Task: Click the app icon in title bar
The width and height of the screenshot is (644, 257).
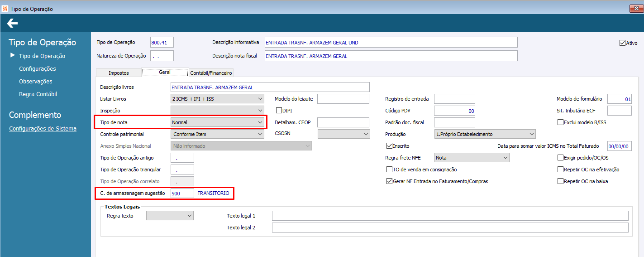Action: [5, 9]
